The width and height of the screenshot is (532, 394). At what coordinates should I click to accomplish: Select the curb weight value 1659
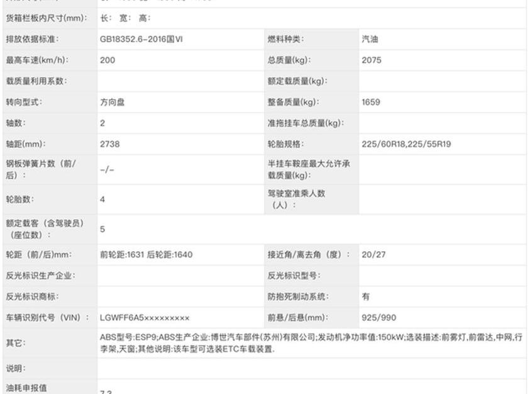(x=371, y=102)
